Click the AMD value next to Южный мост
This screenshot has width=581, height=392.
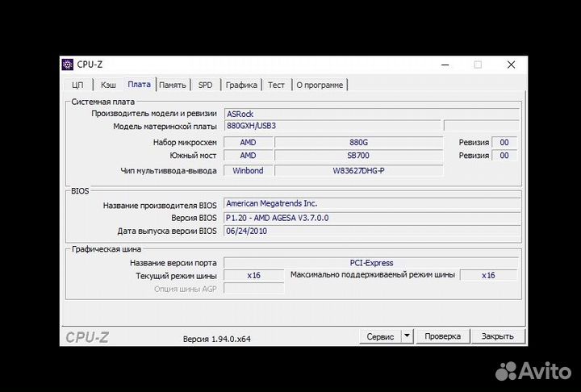click(249, 156)
